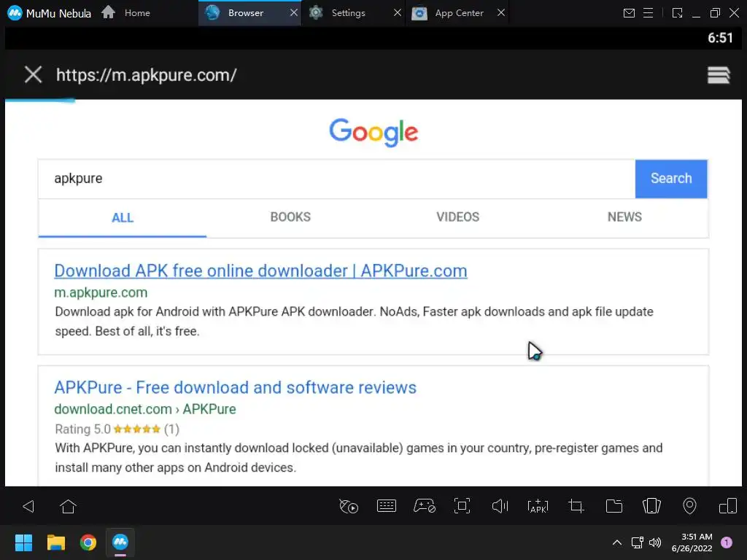
Task: Click the MuMu Nebula logo
Action: 15,13
